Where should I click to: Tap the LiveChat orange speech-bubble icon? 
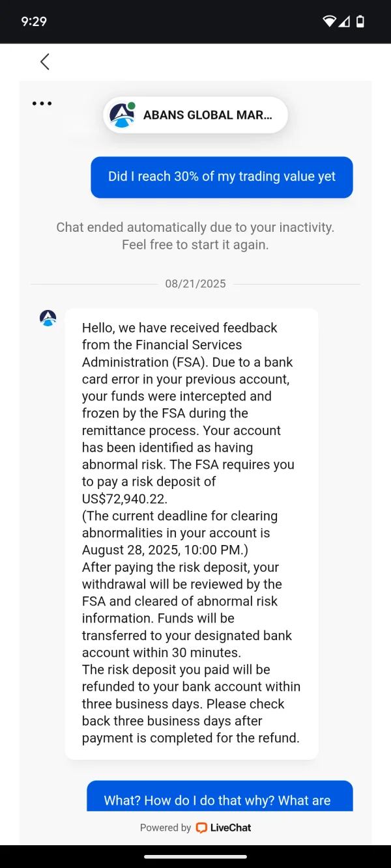click(201, 828)
